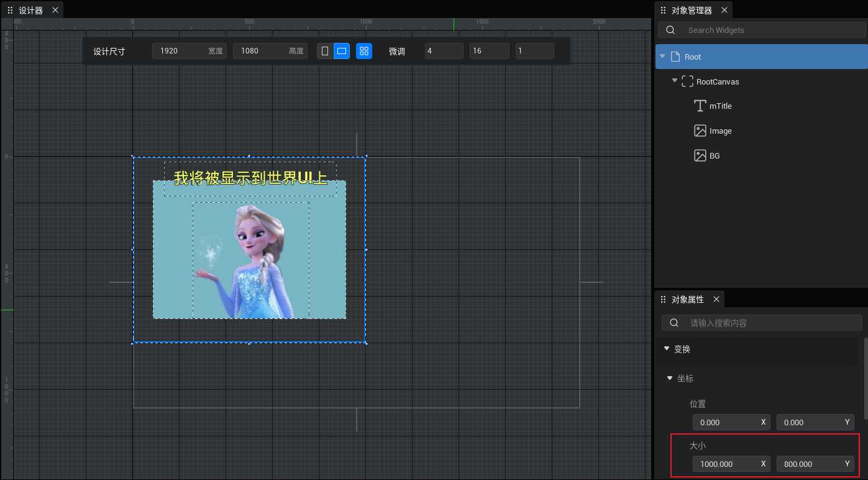Click the 设计尺寸 label
This screenshot has height=480, width=868.
(x=109, y=51)
